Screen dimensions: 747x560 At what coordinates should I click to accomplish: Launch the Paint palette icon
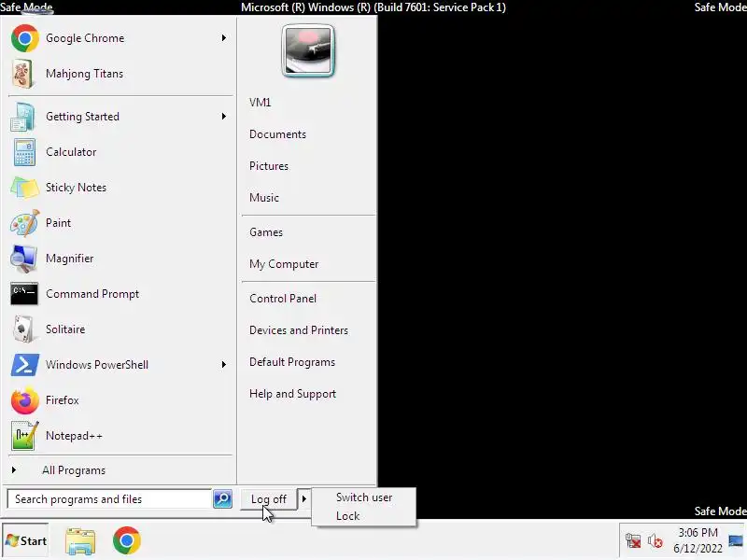pos(24,223)
